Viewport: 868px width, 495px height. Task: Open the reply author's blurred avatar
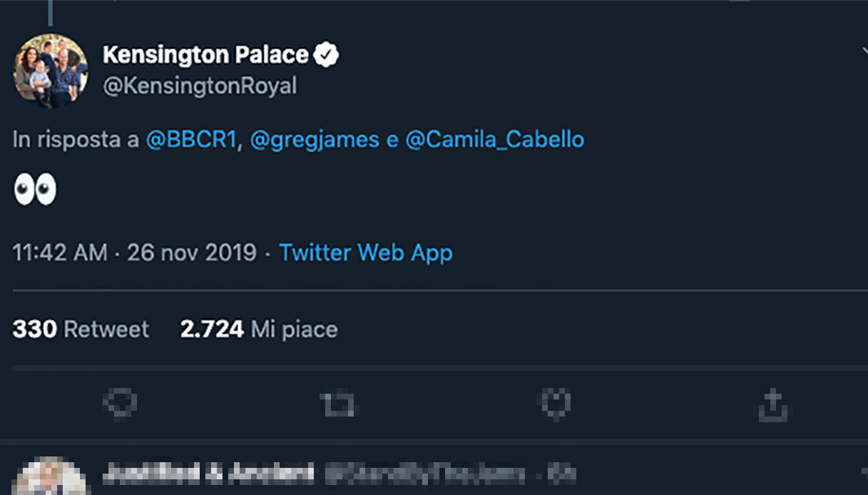tap(51, 478)
